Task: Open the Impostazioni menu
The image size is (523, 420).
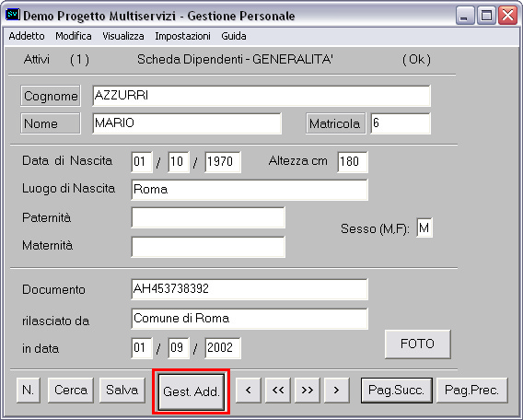Action: coord(182,36)
